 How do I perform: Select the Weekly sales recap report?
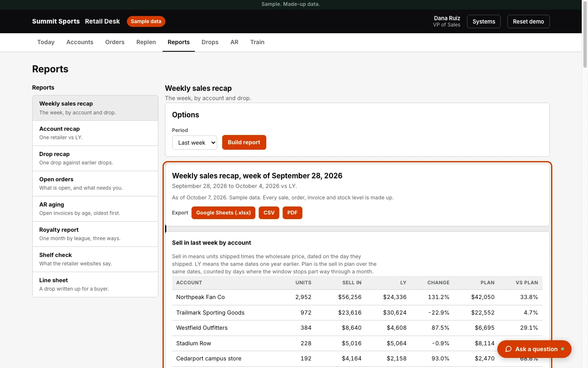(95, 108)
